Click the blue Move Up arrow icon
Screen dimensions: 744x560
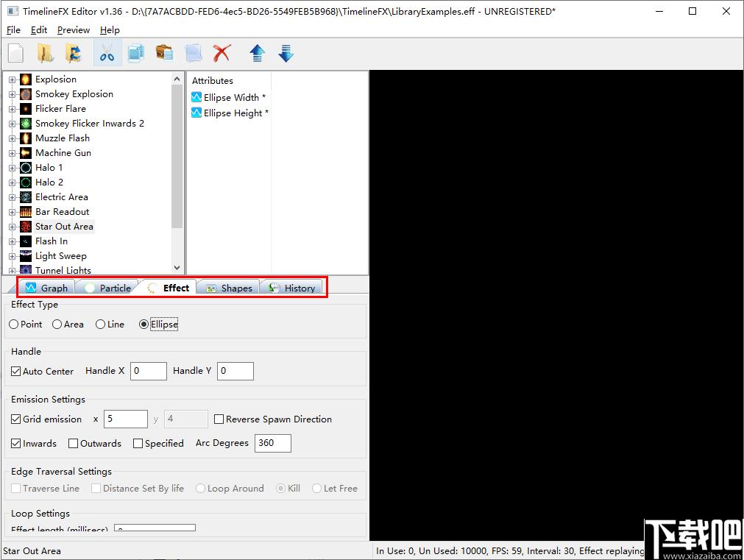coord(257,53)
